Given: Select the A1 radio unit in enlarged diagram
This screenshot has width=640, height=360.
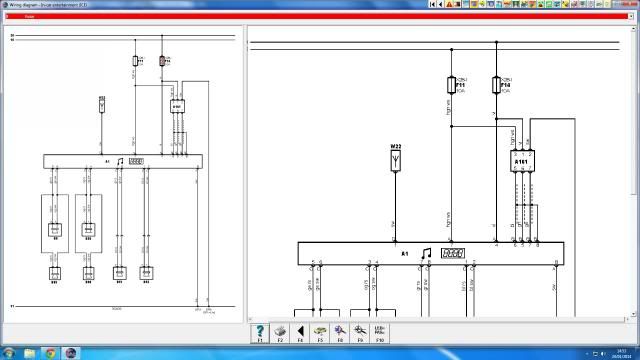Looking at the screenshot, I should click(x=431, y=253).
